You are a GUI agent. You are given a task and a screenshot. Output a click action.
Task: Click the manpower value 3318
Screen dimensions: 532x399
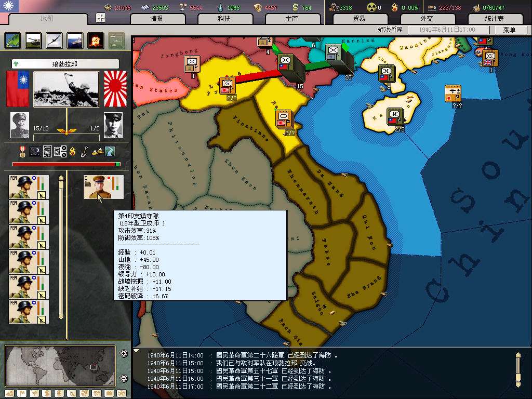pos(345,7)
